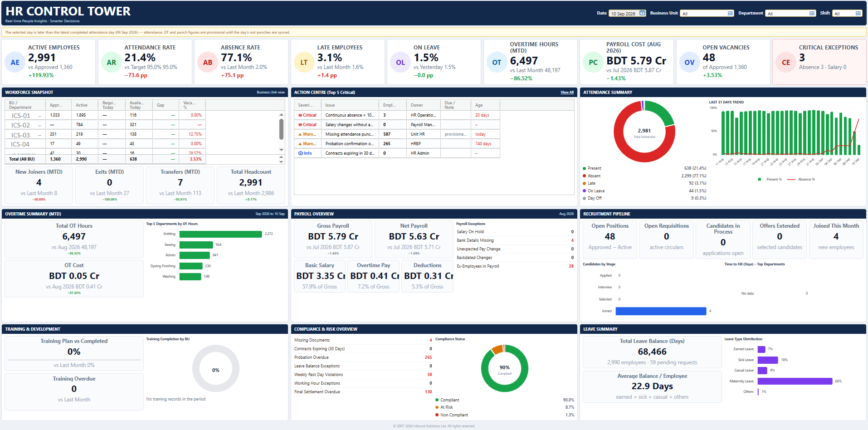Click the Business Unit-wise label in Workforce Snapshot

(x=271, y=92)
